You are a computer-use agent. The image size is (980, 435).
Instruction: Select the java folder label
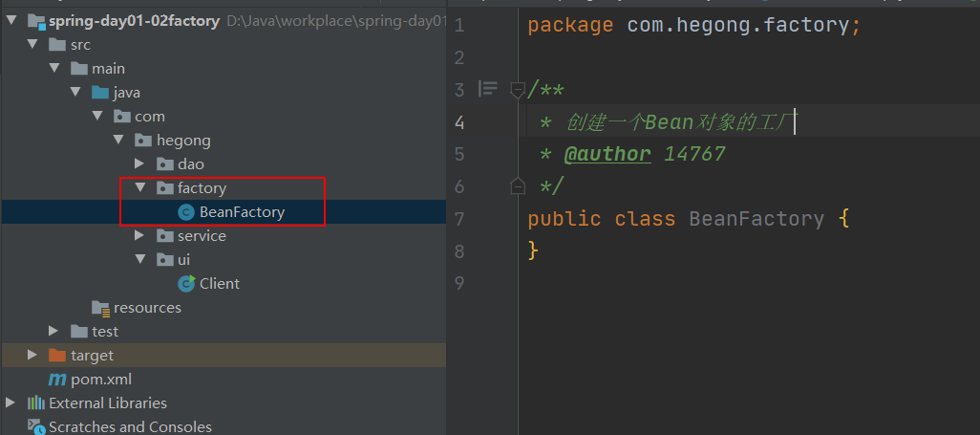127,94
